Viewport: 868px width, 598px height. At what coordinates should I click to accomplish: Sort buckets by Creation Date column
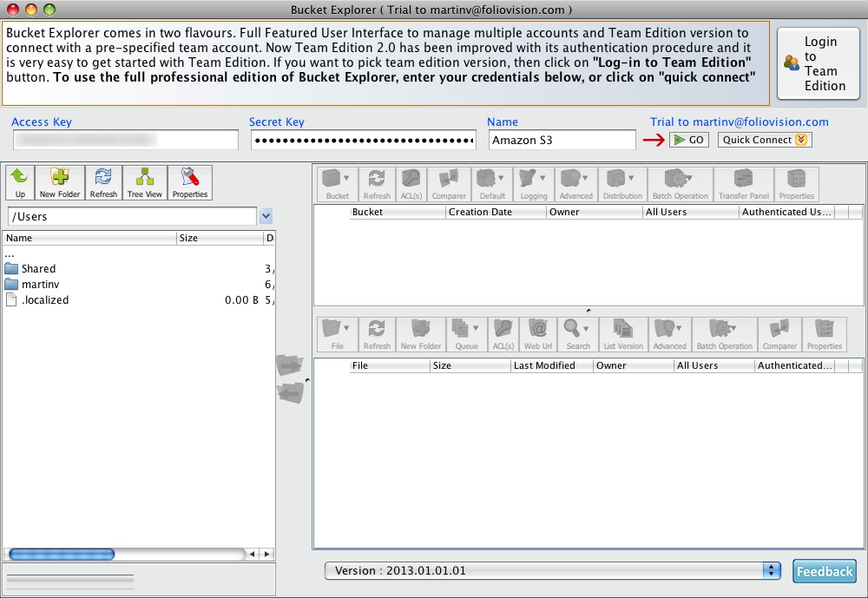[x=496, y=212]
